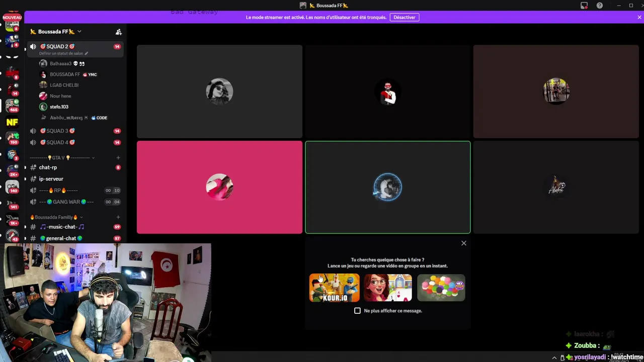
Task: Open the server icon with 150 badge
Action: tap(12, 138)
